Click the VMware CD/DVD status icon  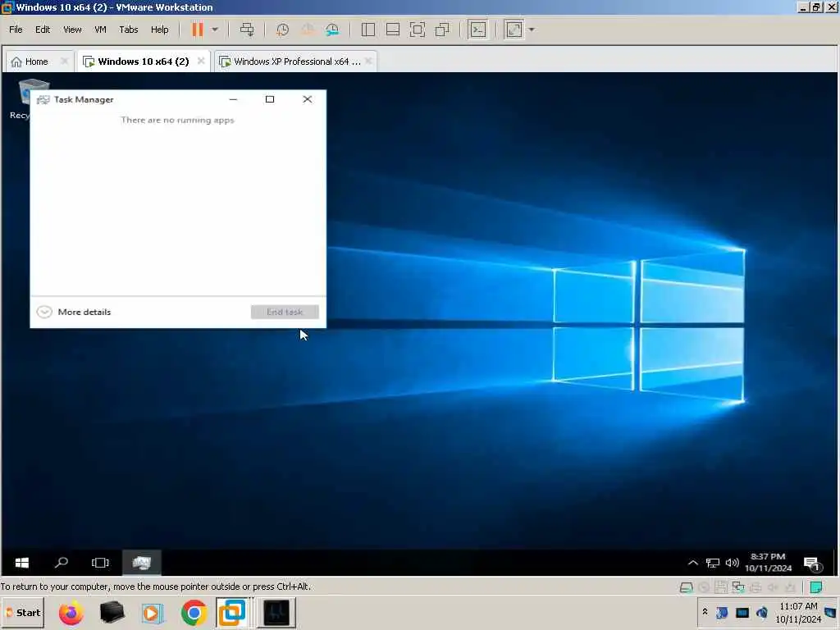[x=704, y=587]
